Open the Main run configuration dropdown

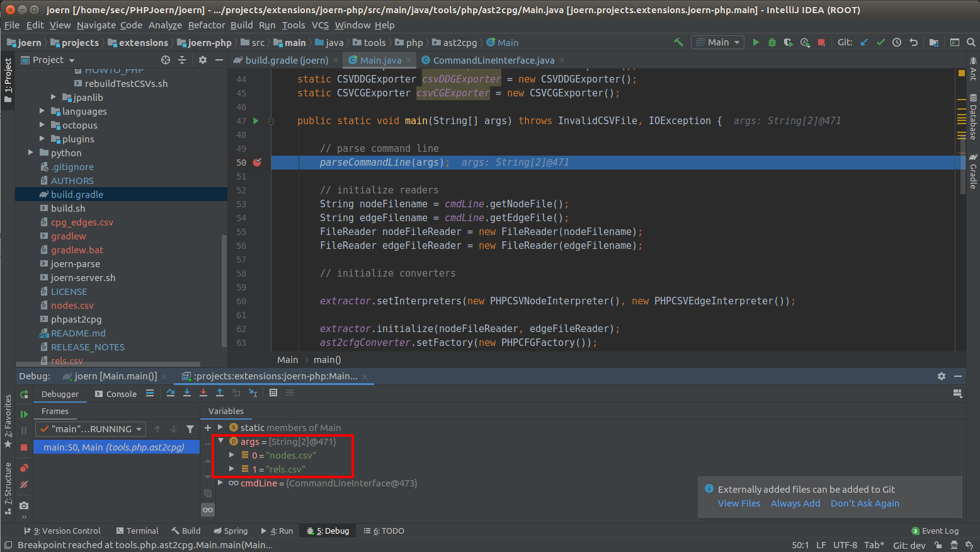[717, 42]
